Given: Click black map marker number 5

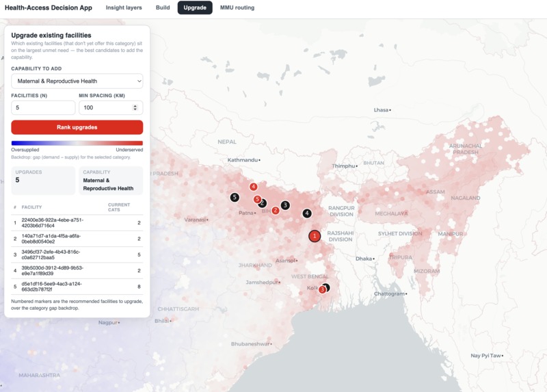Looking at the screenshot, I should [x=235, y=197].
